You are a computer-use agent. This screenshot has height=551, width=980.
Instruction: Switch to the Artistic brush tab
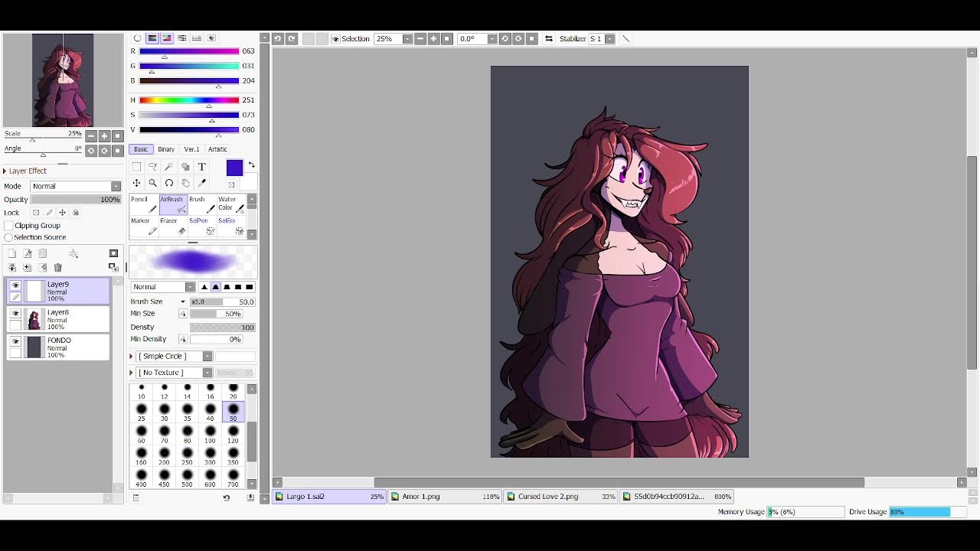point(217,149)
